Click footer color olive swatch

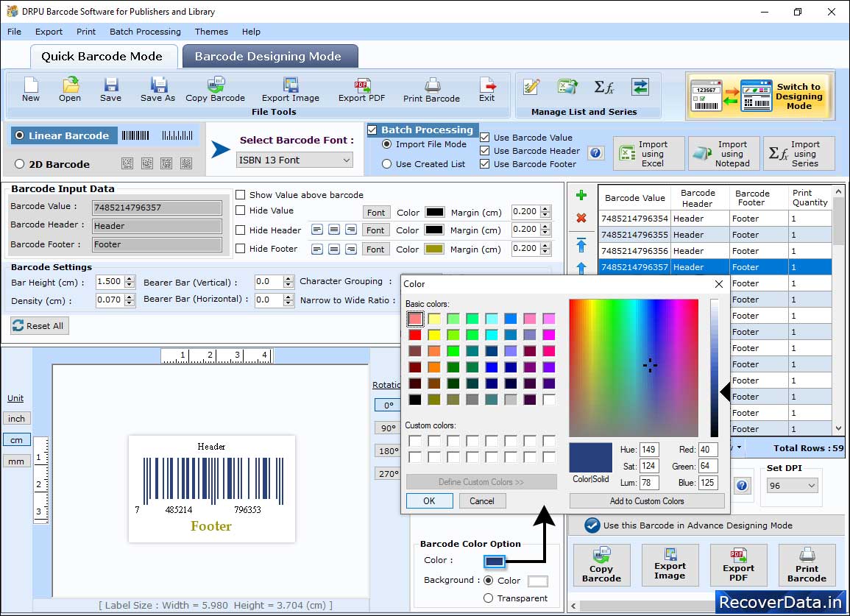pyautogui.click(x=433, y=249)
